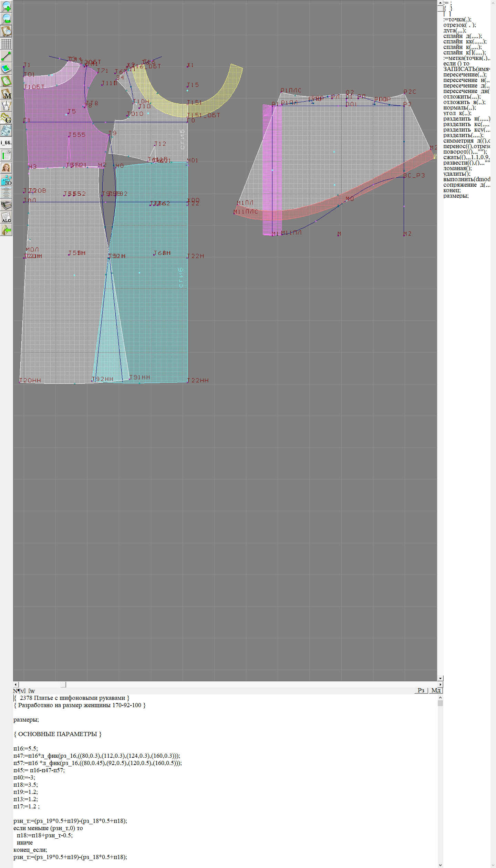Select the line segment tool icon
The width and height of the screenshot is (496, 868).
[6, 56]
